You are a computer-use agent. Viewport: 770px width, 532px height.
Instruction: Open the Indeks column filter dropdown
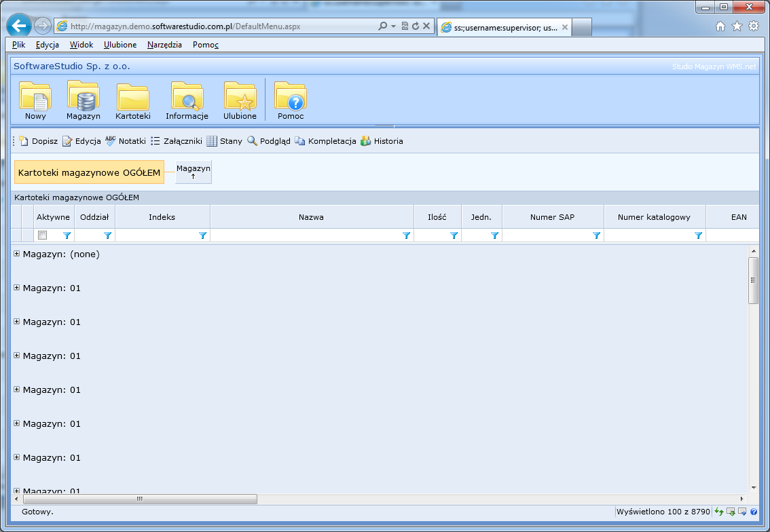(202, 235)
